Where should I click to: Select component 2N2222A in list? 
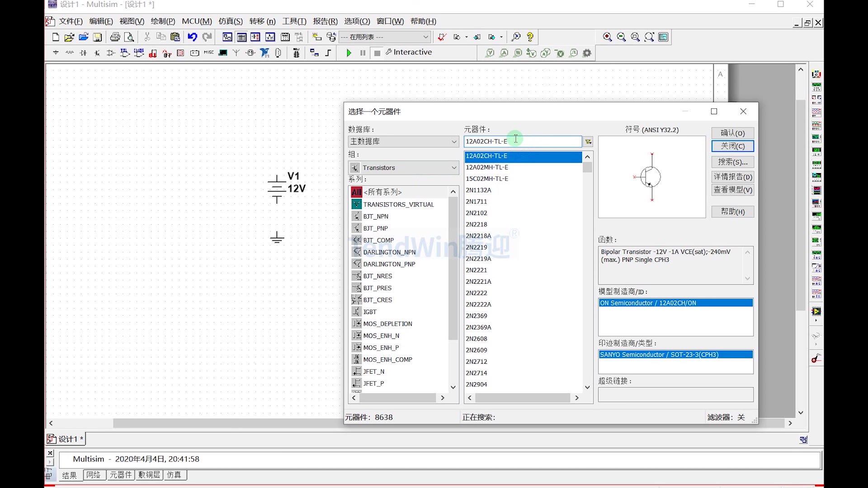pyautogui.click(x=478, y=305)
